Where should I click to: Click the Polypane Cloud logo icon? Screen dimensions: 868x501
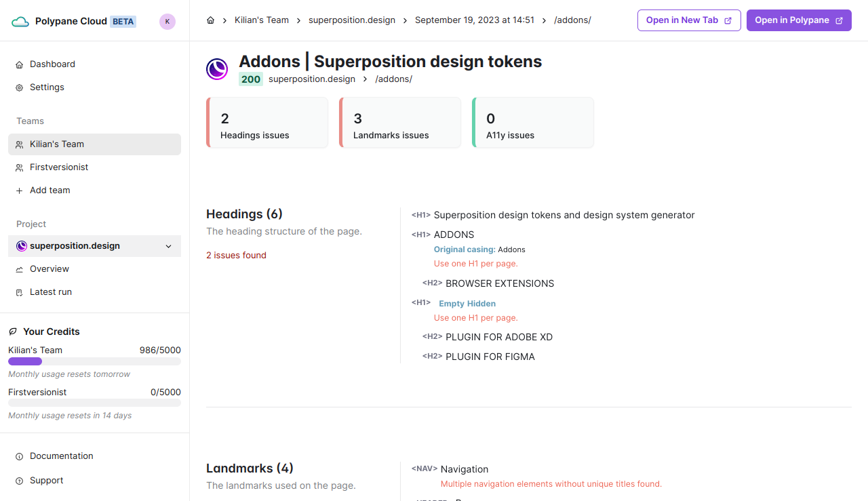click(x=20, y=22)
